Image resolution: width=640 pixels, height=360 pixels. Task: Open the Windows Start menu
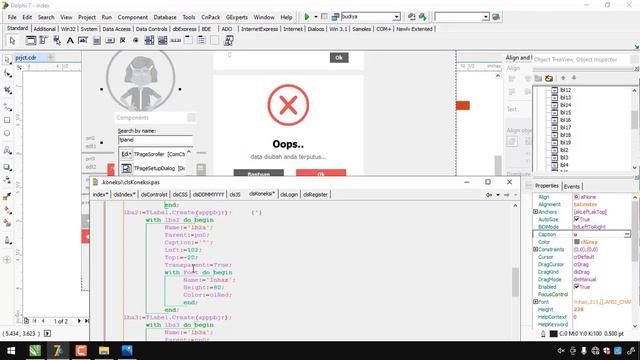coord(11,351)
